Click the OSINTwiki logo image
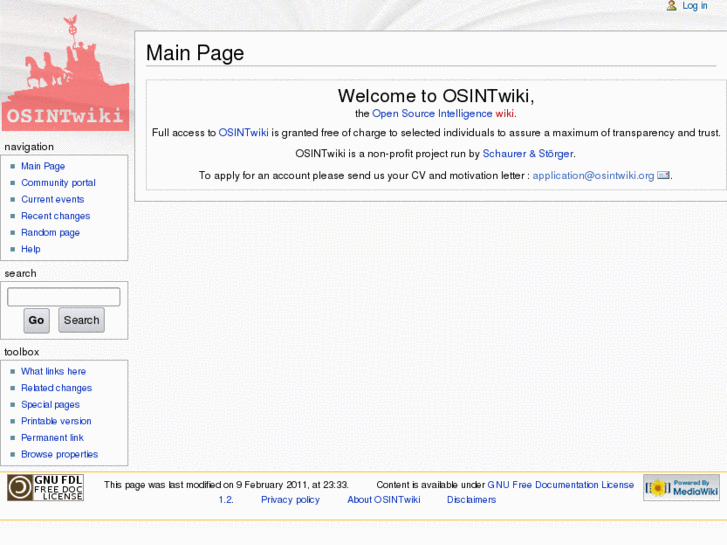Image resolution: width=727 pixels, height=545 pixels. pos(65,73)
